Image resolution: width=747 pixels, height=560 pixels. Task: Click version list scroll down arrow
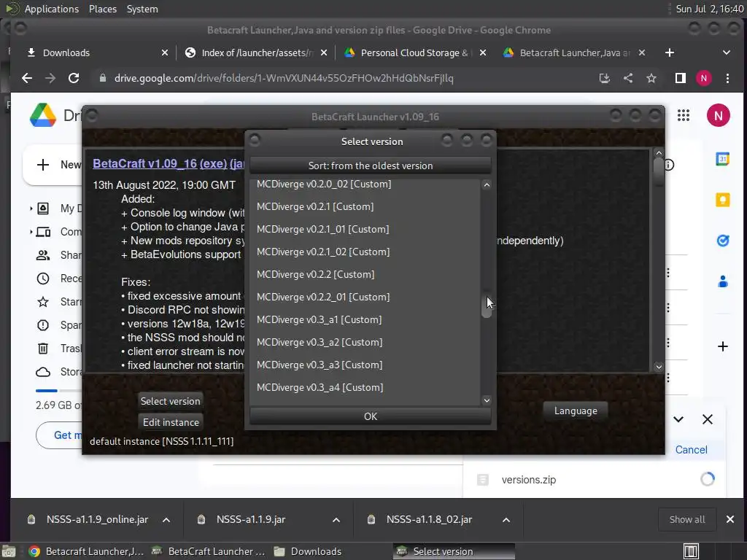pyautogui.click(x=487, y=400)
